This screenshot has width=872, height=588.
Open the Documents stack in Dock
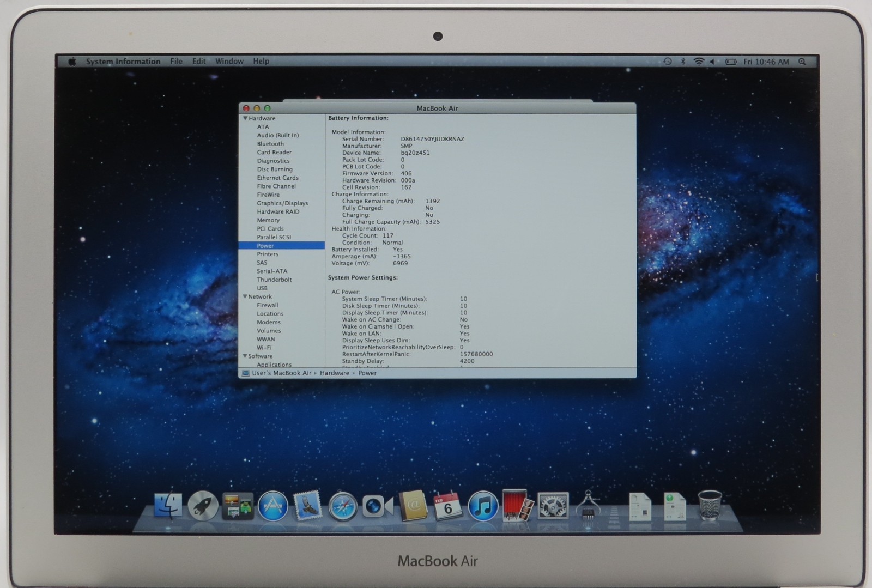pyautogui.click(x=640, y=506)
